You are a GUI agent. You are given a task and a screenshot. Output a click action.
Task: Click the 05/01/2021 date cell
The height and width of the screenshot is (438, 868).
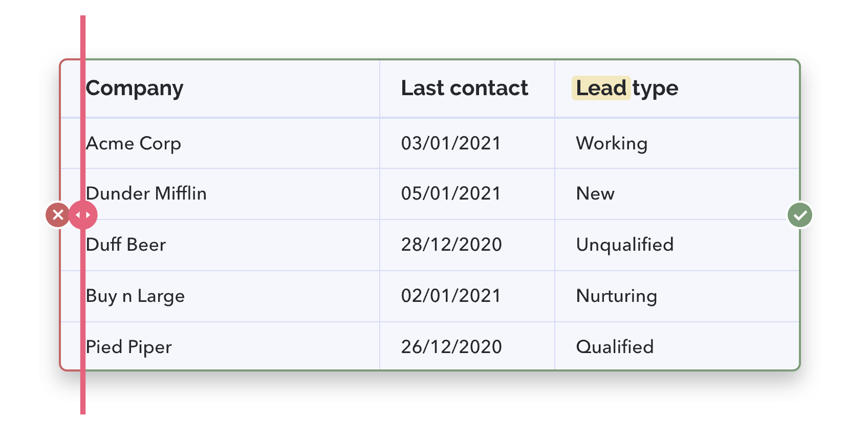(x=467, y=194)
